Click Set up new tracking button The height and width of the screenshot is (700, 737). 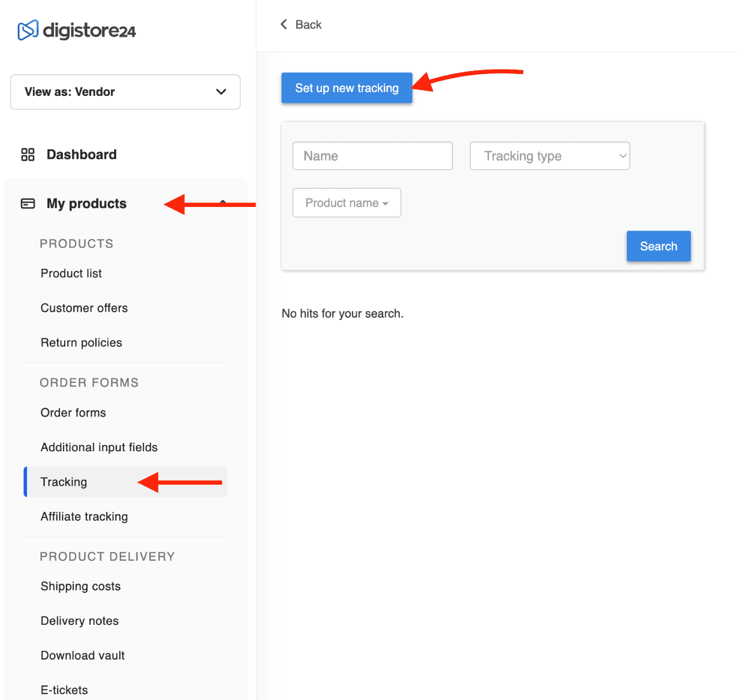coord(347,88)
